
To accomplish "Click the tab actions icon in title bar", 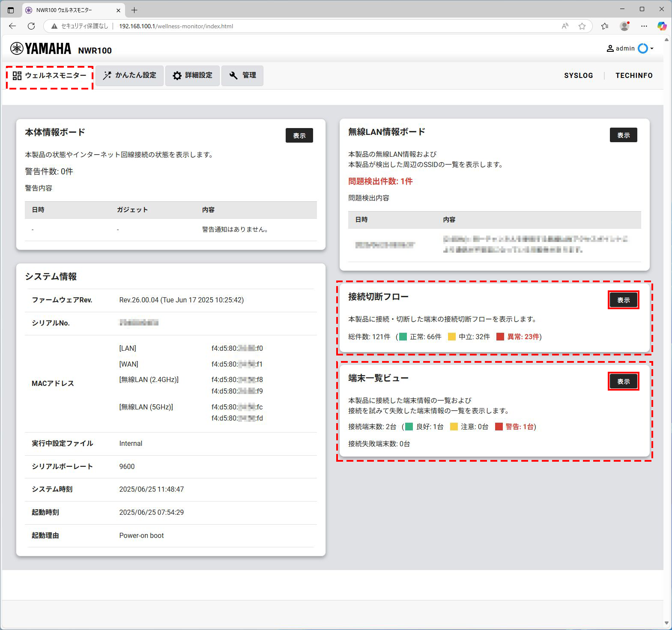I will [11, 10].
